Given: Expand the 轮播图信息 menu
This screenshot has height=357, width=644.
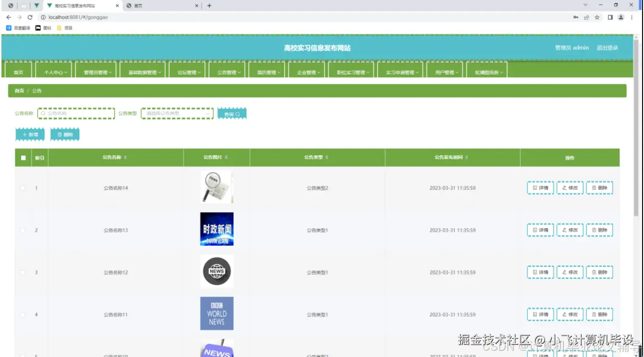Looking at the screenshot, I should 487,69.
